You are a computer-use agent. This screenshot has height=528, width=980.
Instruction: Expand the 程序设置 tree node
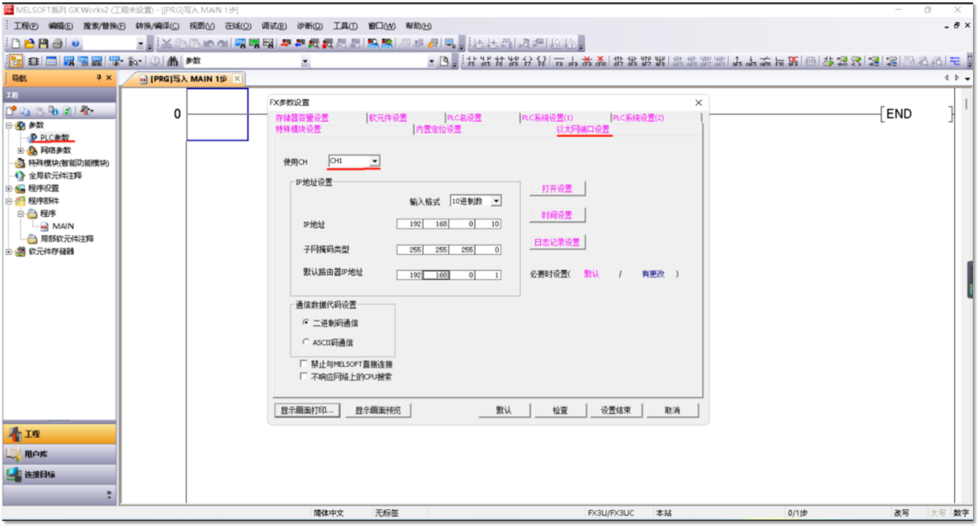point(9,188)
